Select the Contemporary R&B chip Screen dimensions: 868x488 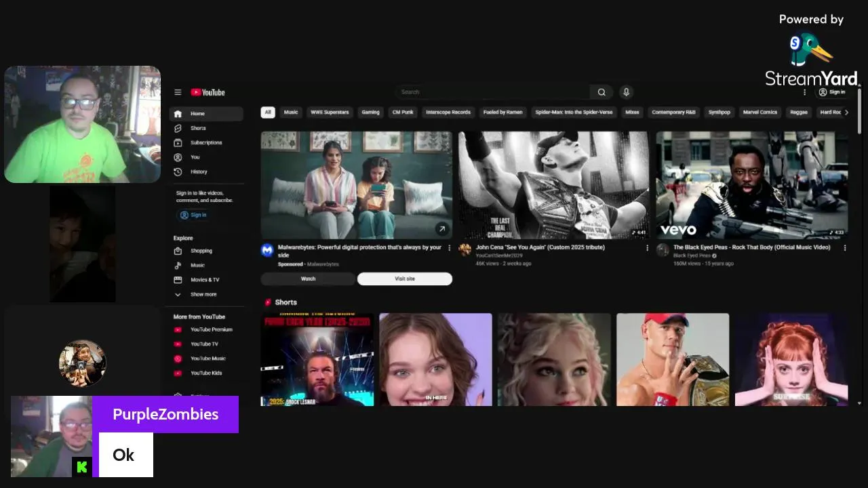pyautogui.click(x=674, y=112)
